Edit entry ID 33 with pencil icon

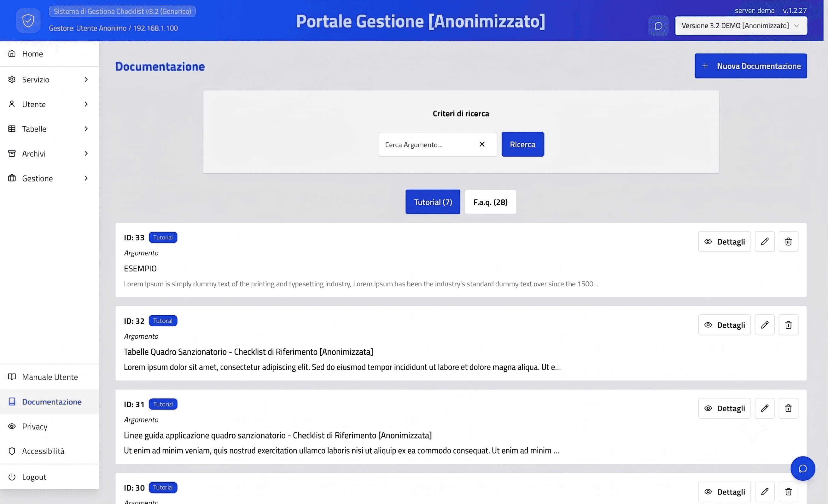[x=765, y=241]
